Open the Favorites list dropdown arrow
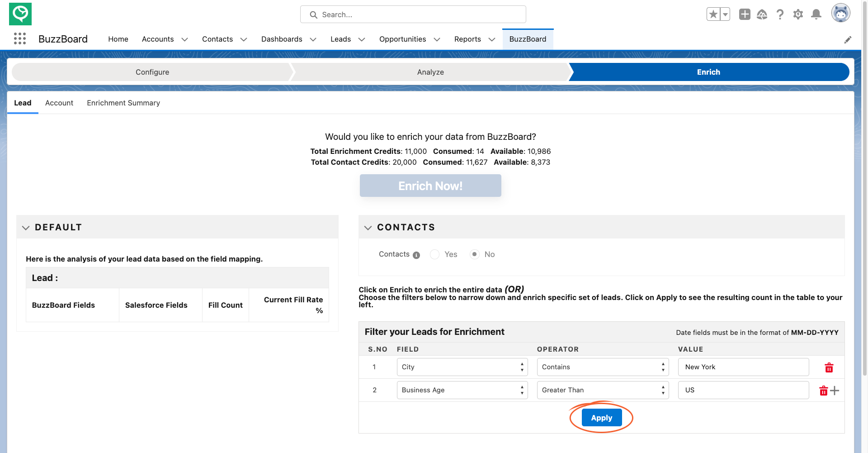The height and width of the screenshot is (453, 868). coord(725,14)
